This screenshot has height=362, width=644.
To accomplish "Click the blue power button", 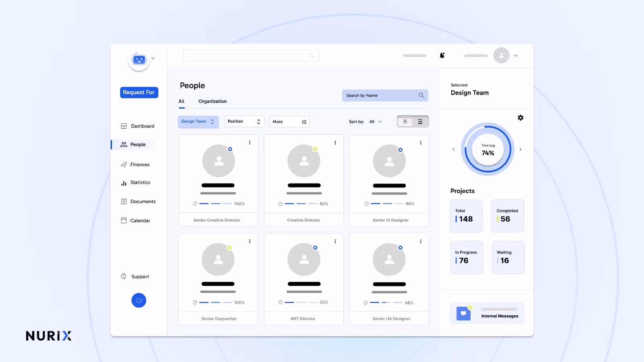I will [139, 300].
